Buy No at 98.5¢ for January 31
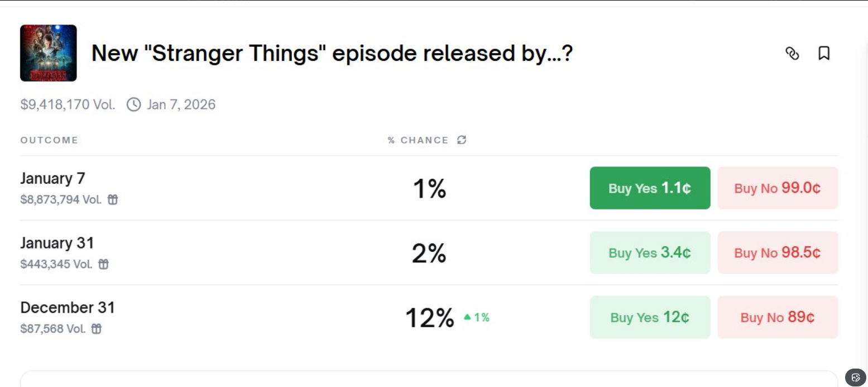 point(778,253)
